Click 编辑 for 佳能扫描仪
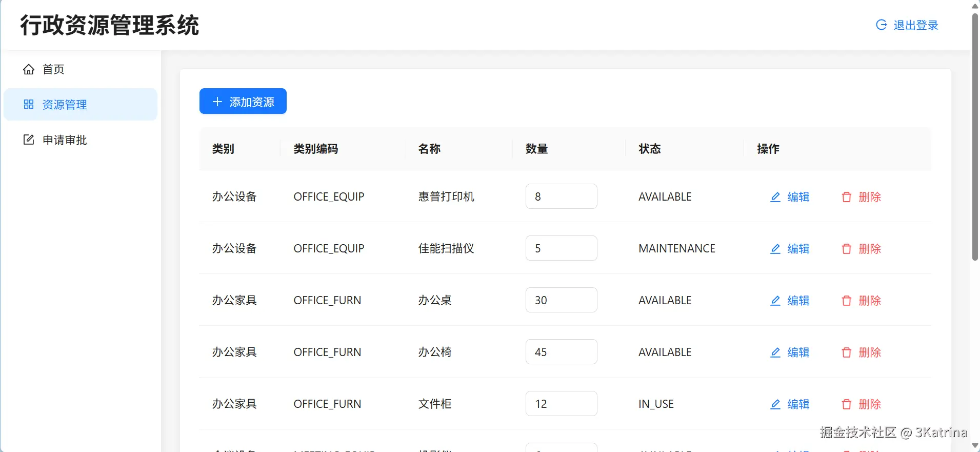 (x=790, y=249)
